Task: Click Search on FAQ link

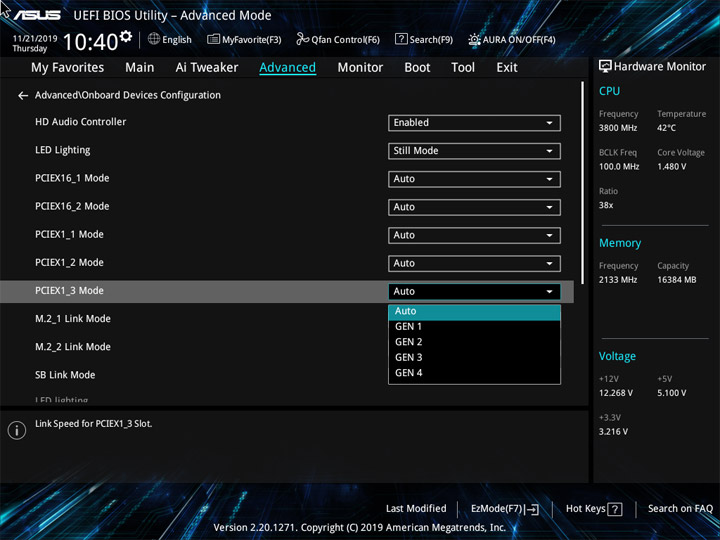Action: 680,509
